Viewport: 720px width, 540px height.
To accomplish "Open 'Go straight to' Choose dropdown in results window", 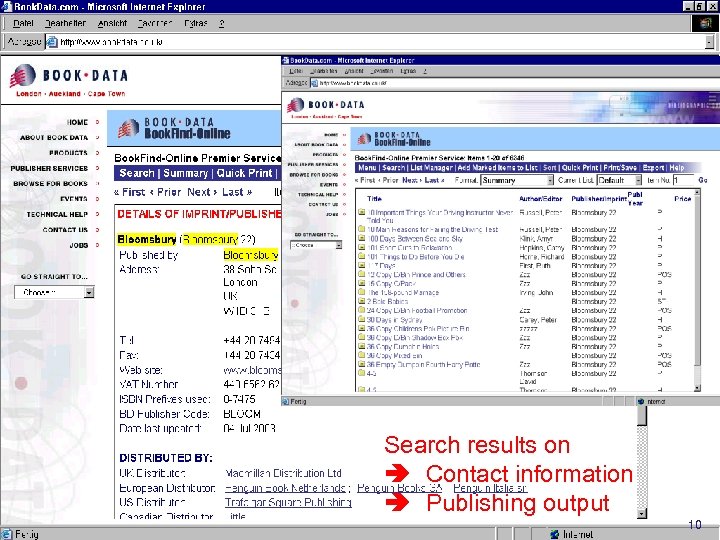I will pos(316,245).
